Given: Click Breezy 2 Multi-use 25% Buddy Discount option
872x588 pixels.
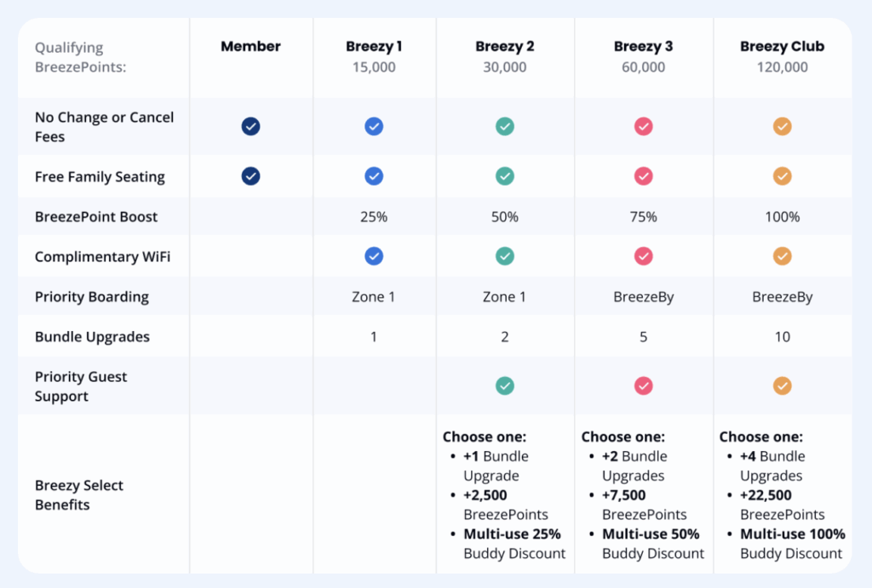Looking at the screenshot, I should pyautogui.click(x=513, y=544).
